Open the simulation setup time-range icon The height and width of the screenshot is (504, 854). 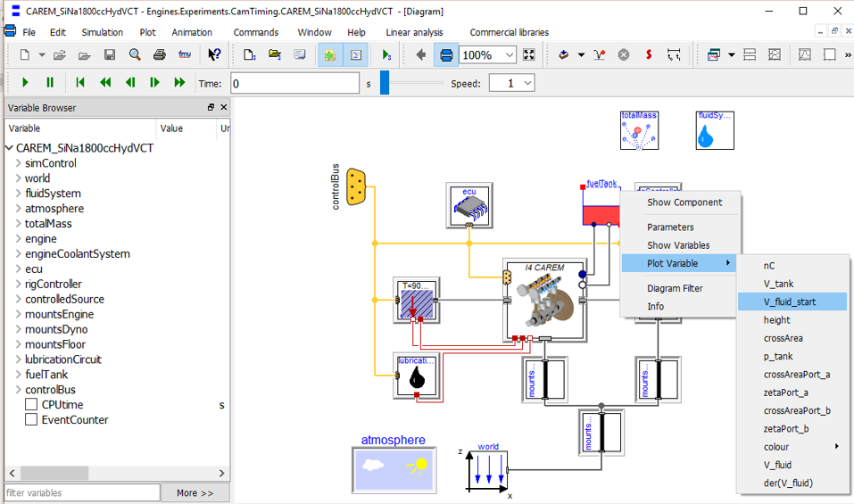[674, 55]
